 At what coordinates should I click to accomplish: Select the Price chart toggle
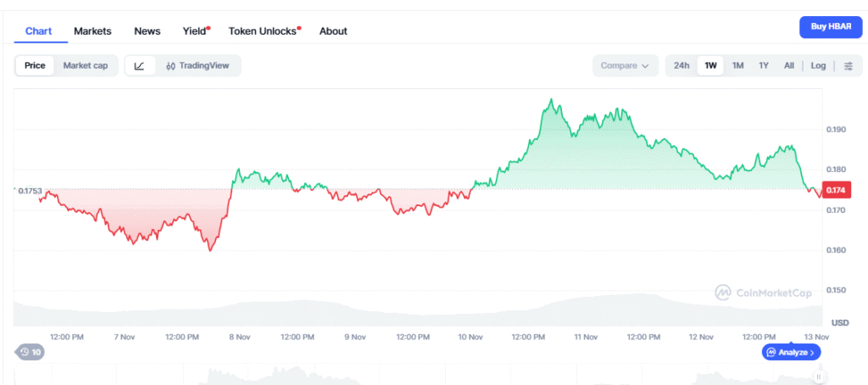coord(35,66)
